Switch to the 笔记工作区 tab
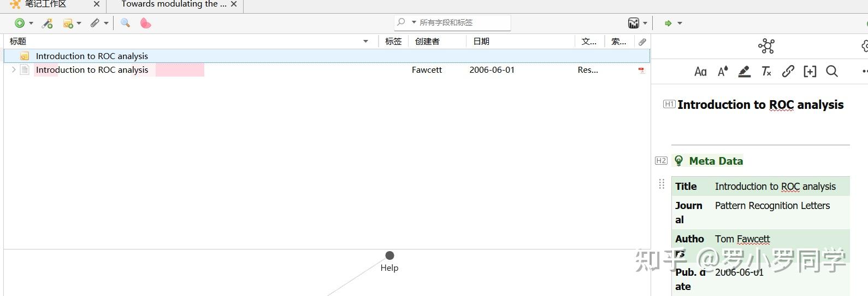The width and height of the screenshot is (868, 296). click(x=45, y=4)
